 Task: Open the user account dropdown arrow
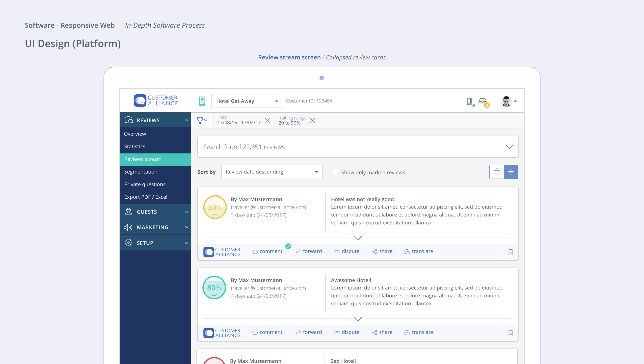pyautogui.click(x=515, y=102)
